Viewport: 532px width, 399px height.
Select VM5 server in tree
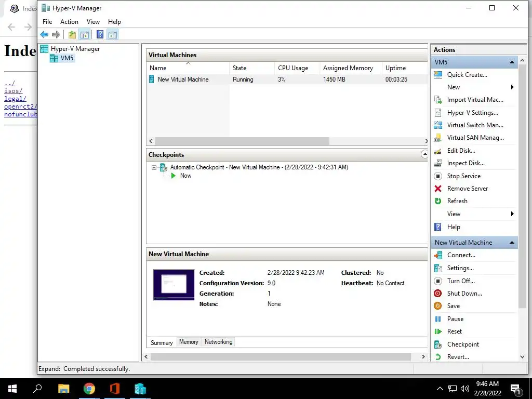67,58
